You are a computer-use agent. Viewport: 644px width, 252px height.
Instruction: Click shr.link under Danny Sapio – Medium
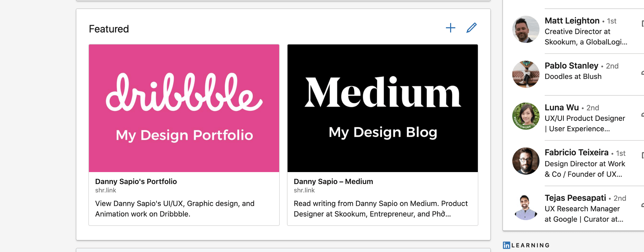[304, 190]
